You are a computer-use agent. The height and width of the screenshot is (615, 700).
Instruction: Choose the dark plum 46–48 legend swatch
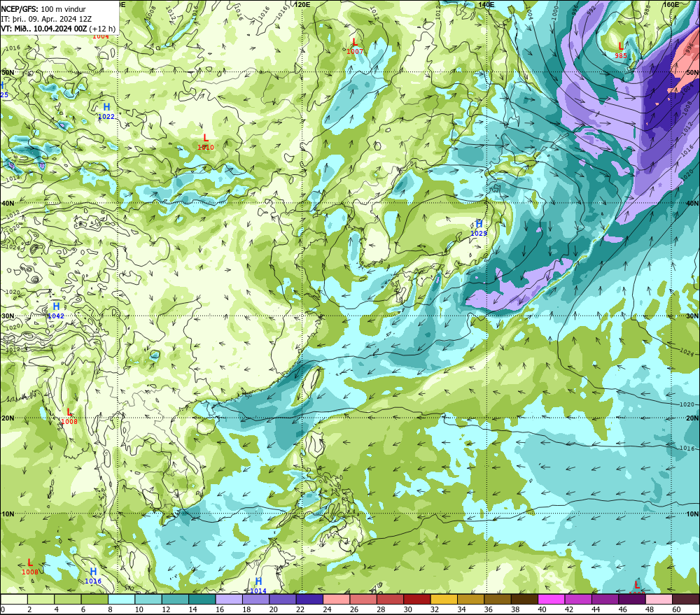tap(631, 599)
